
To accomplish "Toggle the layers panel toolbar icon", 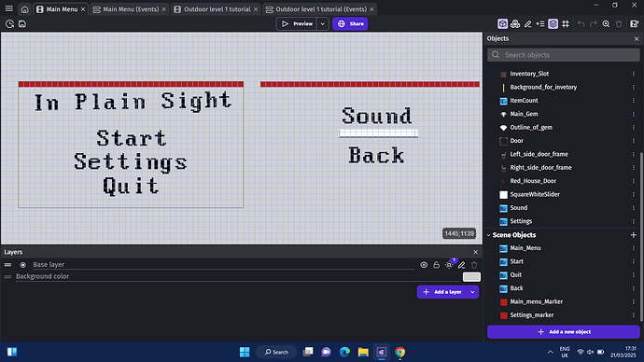I will pos(553,24).
